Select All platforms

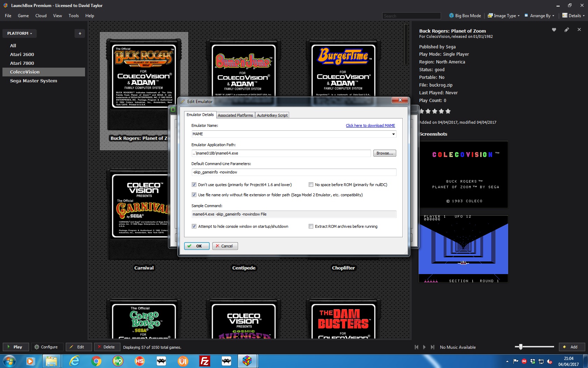pos(13,46)
